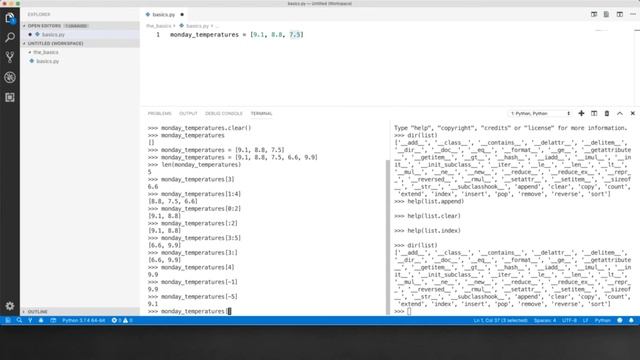640x360 pixels.
Task: Open the Extensions view in activity bar
Action: click(x=10, y=97)
